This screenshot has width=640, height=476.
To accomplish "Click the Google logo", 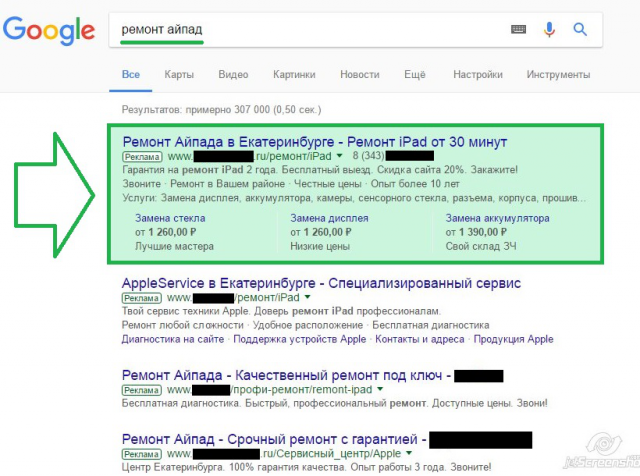I will [49, 31].
